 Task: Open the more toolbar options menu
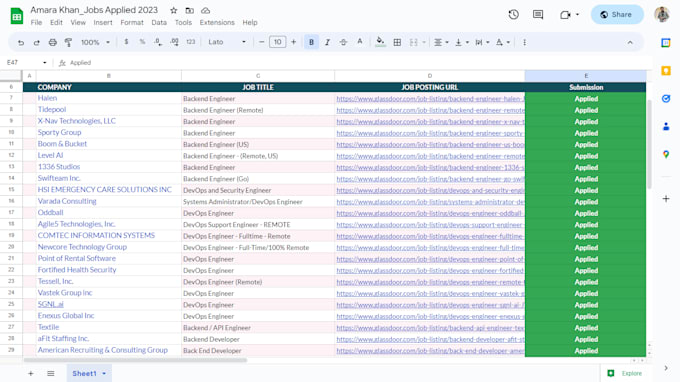524,42
